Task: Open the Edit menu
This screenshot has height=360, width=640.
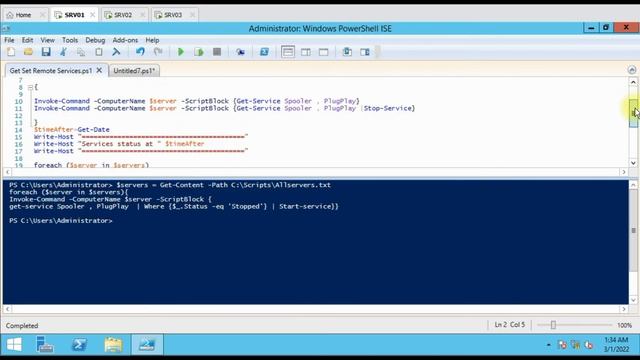Action: pos(27,40)
